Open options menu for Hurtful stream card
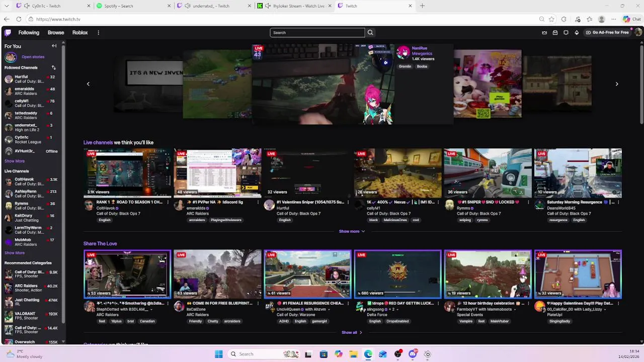Image resolution: width=644 pixels, height=362 pixels. [348, 202]
